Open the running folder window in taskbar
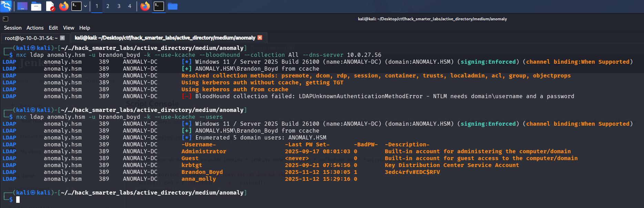Screen dimensions: 644x208 click(x=173, y=6)
